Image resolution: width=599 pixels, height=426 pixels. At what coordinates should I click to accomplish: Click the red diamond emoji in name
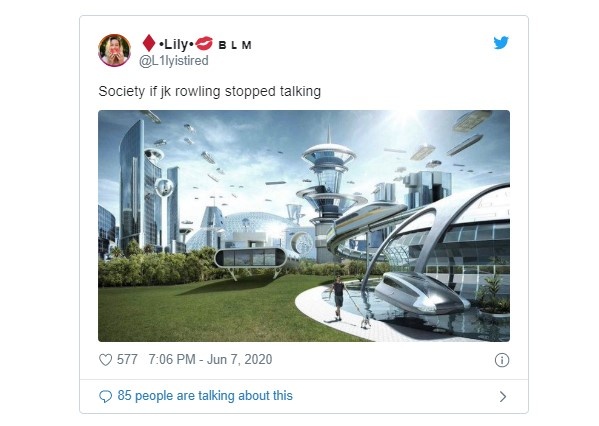(x=149, y=43)
